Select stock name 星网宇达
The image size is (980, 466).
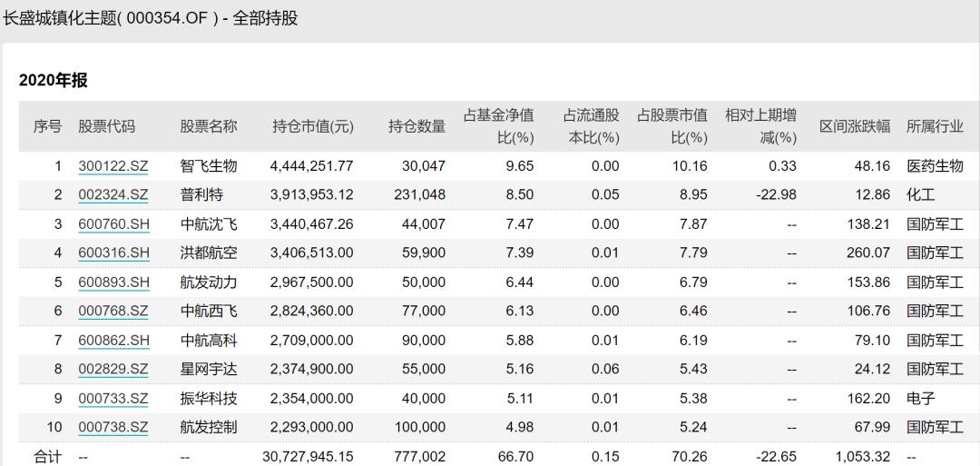209,369
